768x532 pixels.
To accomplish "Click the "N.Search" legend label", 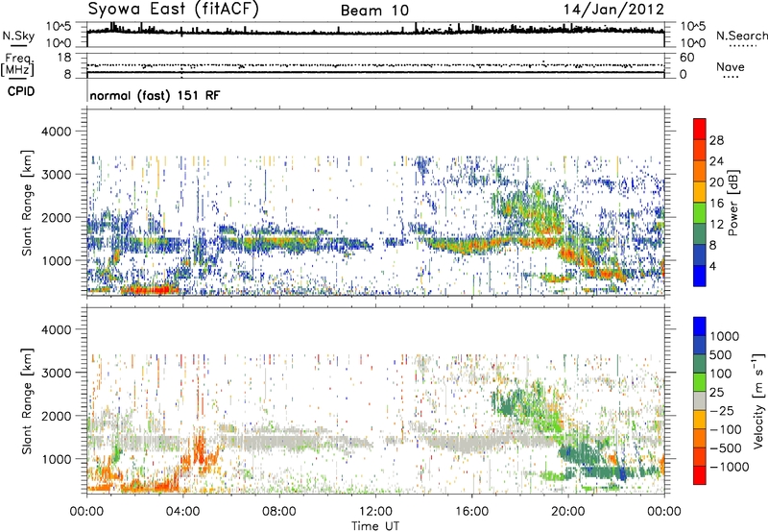I will (741, 36).
